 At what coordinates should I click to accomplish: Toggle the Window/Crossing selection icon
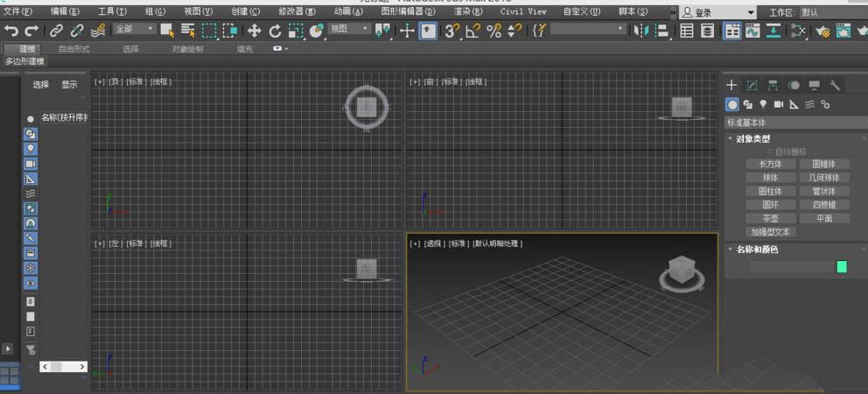click(230, 31)
